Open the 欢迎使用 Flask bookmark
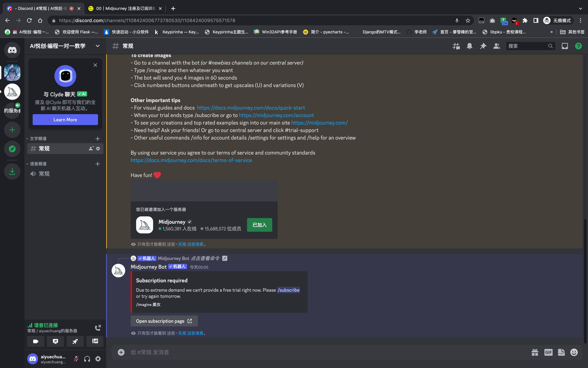 tap(76, 32)
